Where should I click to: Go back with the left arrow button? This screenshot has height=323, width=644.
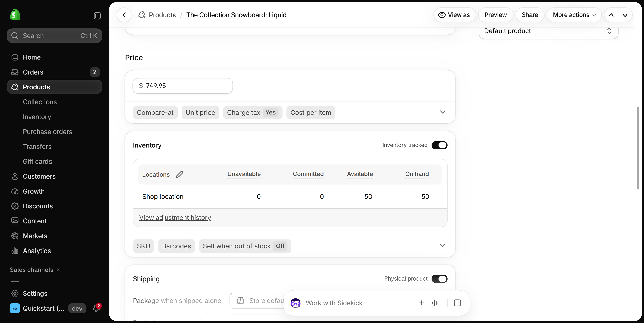(124, 15)
